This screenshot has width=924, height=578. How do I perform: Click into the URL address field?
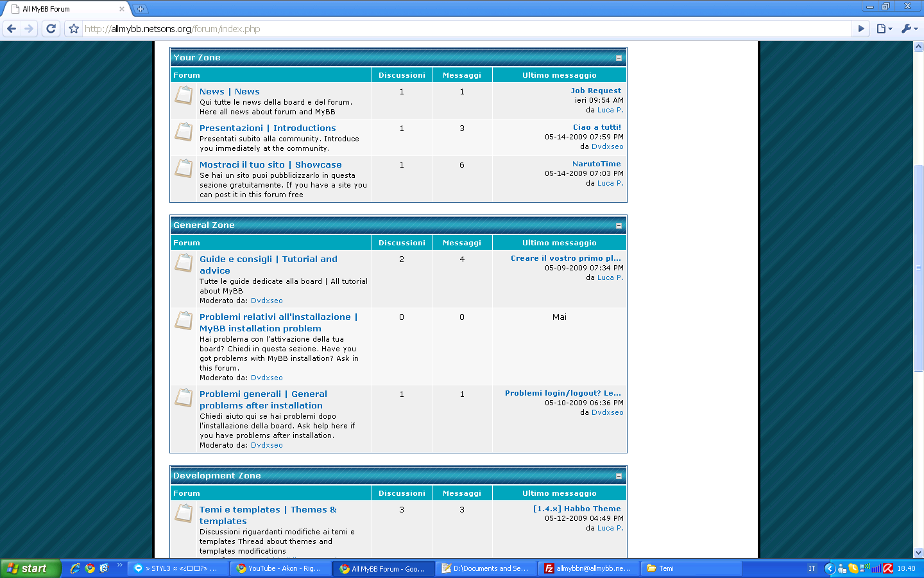[449, 29]
